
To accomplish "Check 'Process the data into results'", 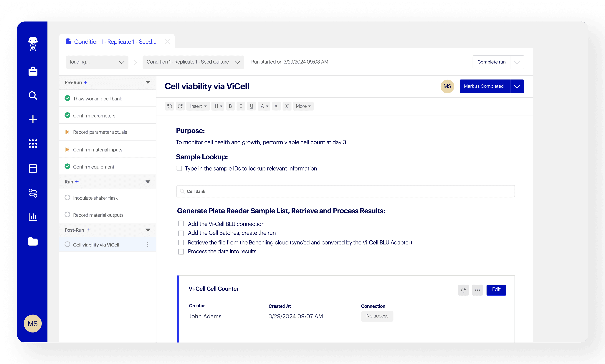I will point(181,252).
